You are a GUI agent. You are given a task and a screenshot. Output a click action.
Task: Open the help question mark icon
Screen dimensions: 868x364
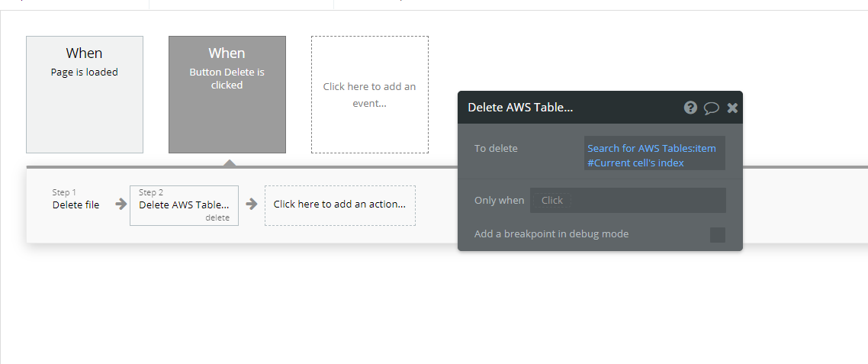pos(690,108)
